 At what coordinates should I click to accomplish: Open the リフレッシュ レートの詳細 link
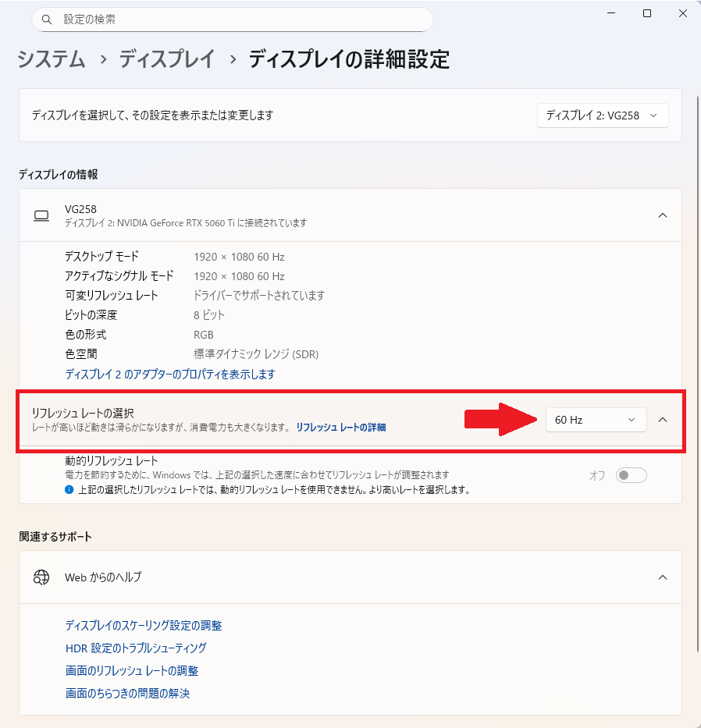[x=340, y=427]
